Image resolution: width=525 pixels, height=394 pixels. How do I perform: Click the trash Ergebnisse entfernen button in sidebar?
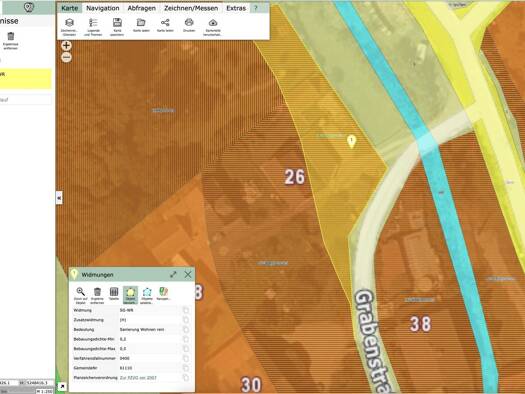click(x=11, y=41)
